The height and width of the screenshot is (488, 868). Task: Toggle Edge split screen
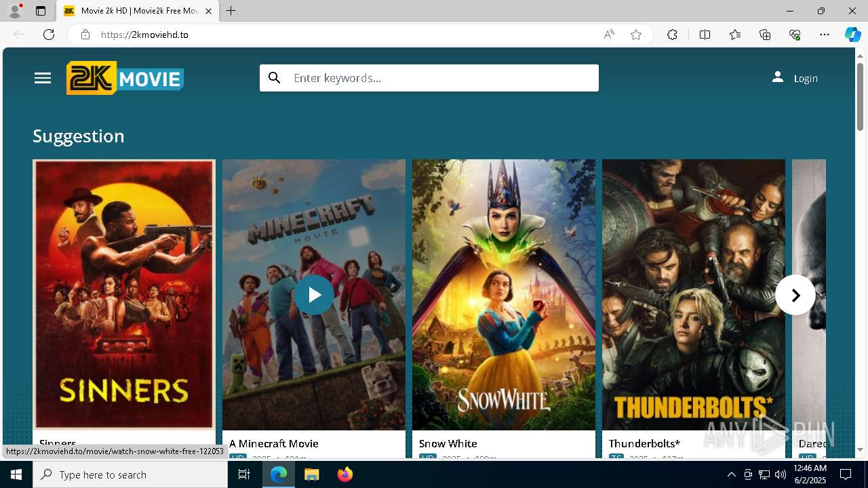(705, 35)
